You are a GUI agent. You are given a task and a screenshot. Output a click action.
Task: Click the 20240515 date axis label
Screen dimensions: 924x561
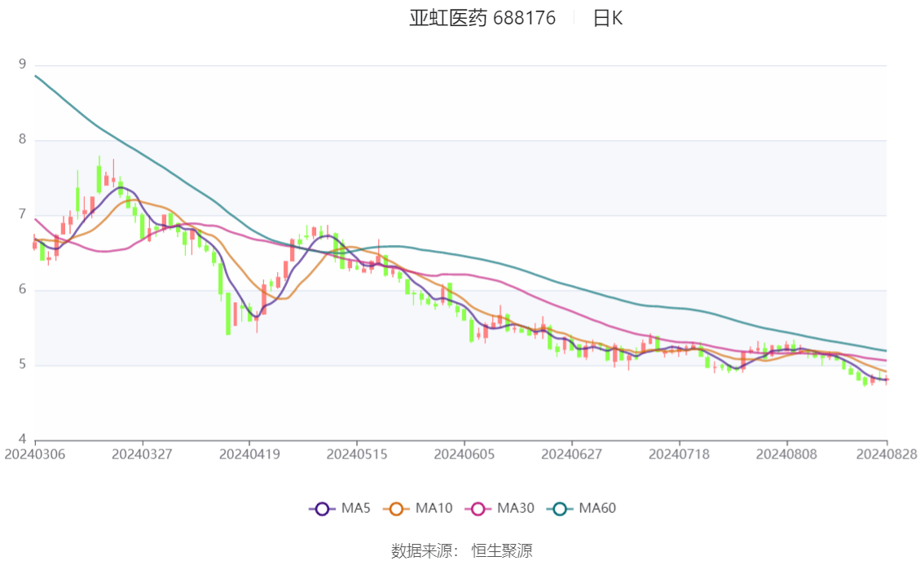pos(357,454)
